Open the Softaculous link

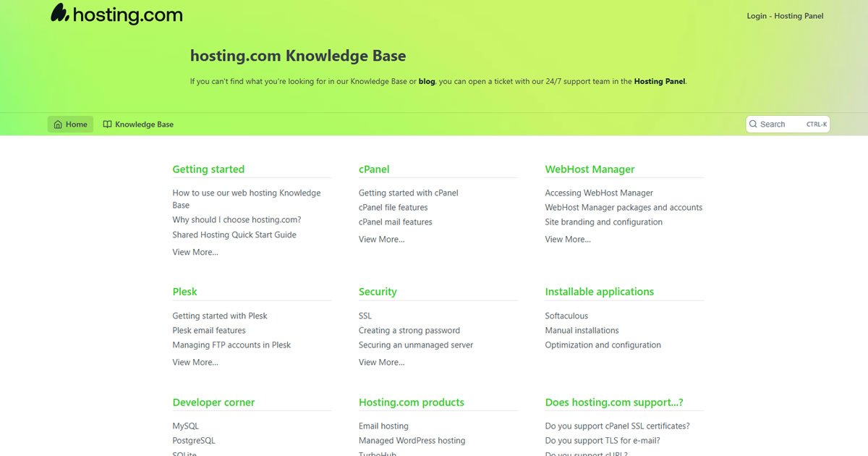[x=566, y=316]
